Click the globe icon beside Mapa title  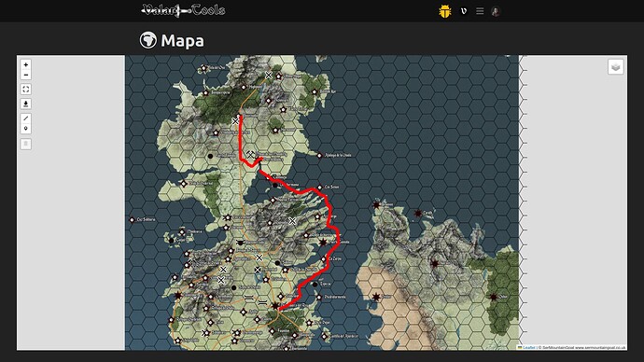coord(147,40)
